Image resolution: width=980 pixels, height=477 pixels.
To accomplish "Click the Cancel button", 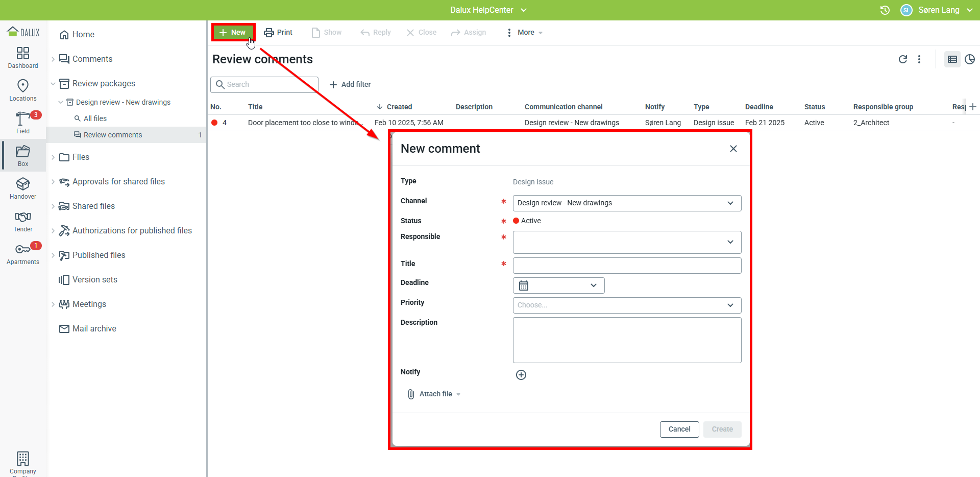I will pyautogui.click(x=679, y=430).
